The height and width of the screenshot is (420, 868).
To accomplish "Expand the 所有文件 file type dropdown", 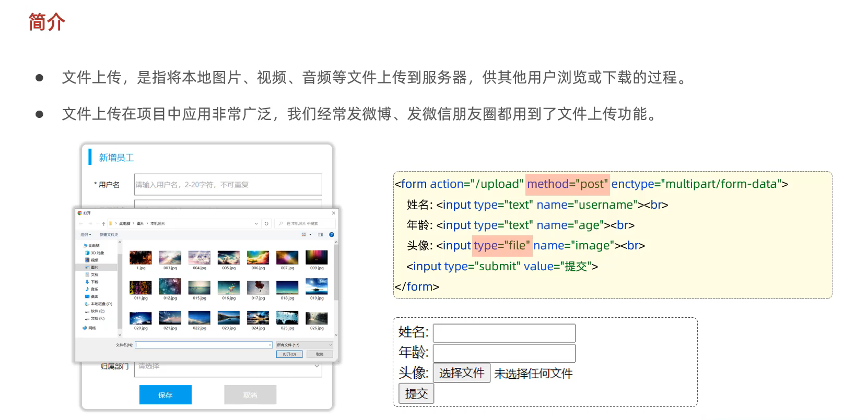I will click(304, 345).
